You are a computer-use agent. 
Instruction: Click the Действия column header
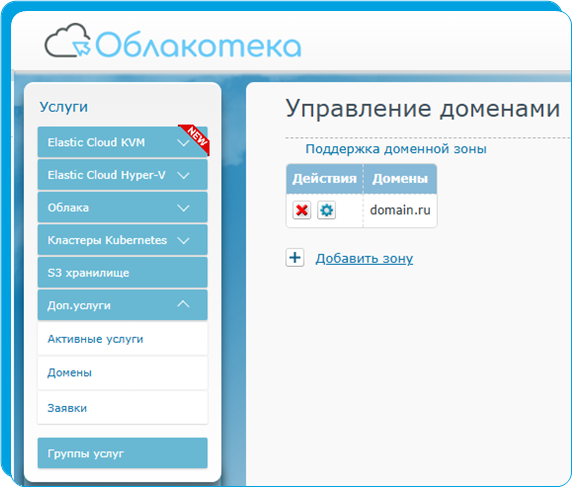(325, 179)
